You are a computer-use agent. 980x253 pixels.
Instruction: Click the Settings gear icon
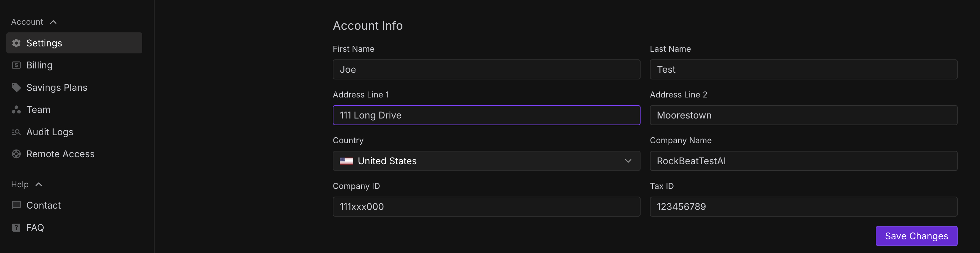(16, 43)
